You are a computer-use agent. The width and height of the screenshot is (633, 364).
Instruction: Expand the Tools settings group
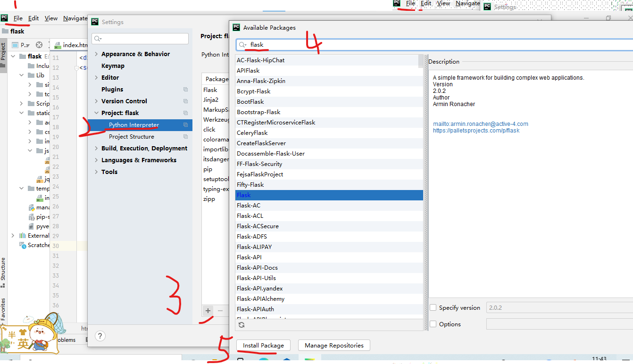(96, 172)
